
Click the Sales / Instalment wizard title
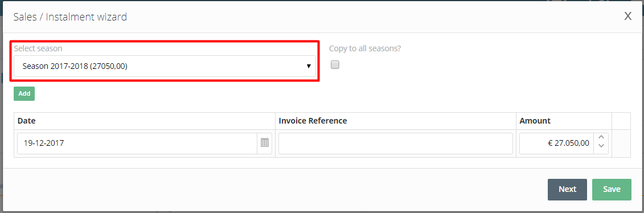[x=70, y=17]
